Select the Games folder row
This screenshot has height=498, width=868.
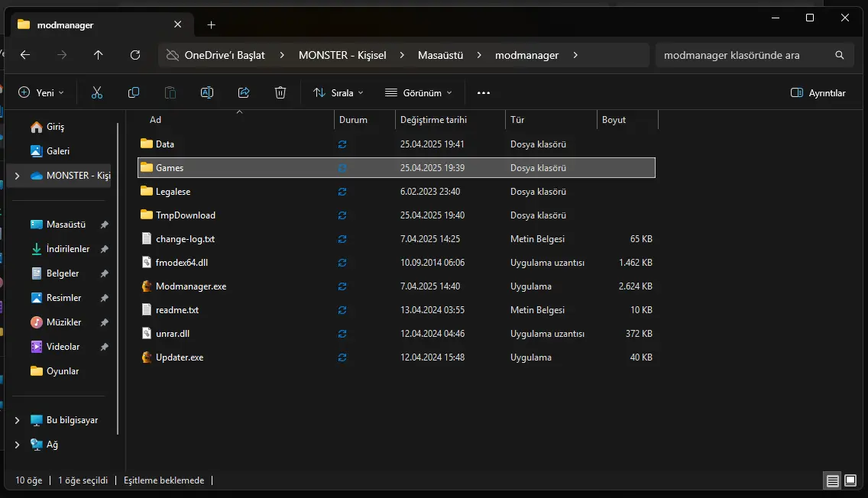(396, 168)
